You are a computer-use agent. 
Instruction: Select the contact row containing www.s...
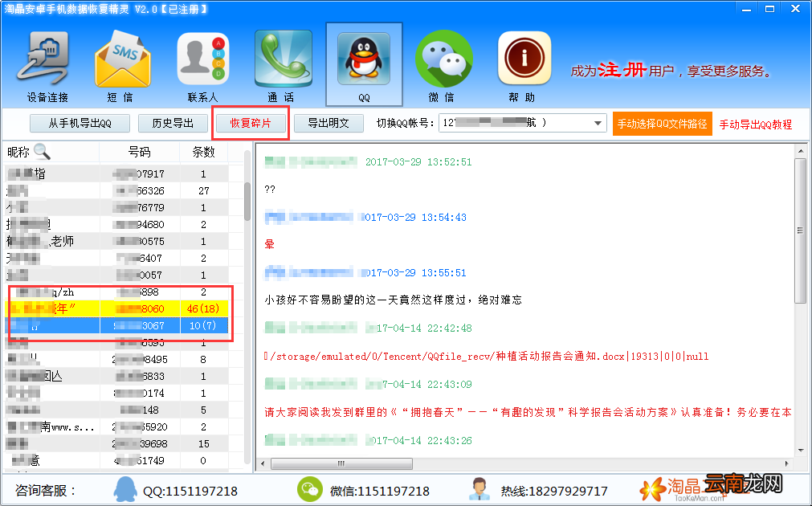117,426
